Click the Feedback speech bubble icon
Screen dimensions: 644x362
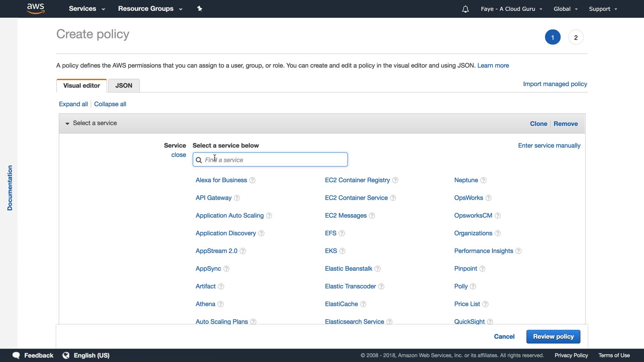16,355
